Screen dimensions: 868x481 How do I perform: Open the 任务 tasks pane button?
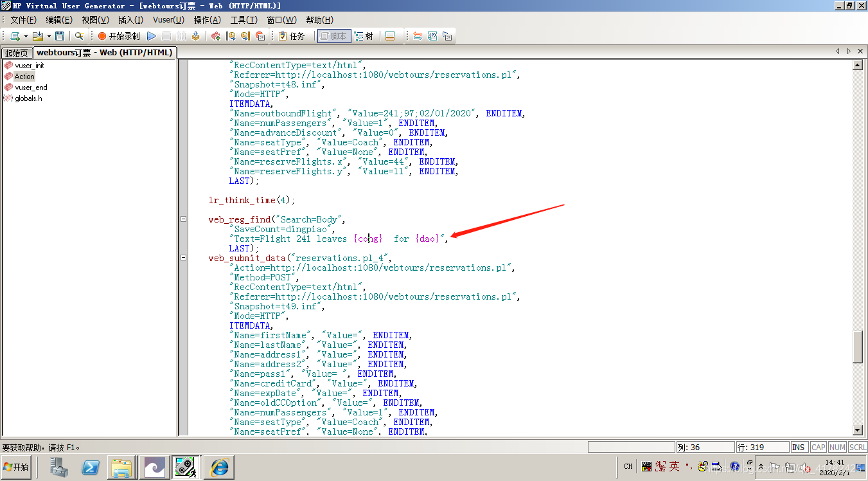[x=292, y=36]
